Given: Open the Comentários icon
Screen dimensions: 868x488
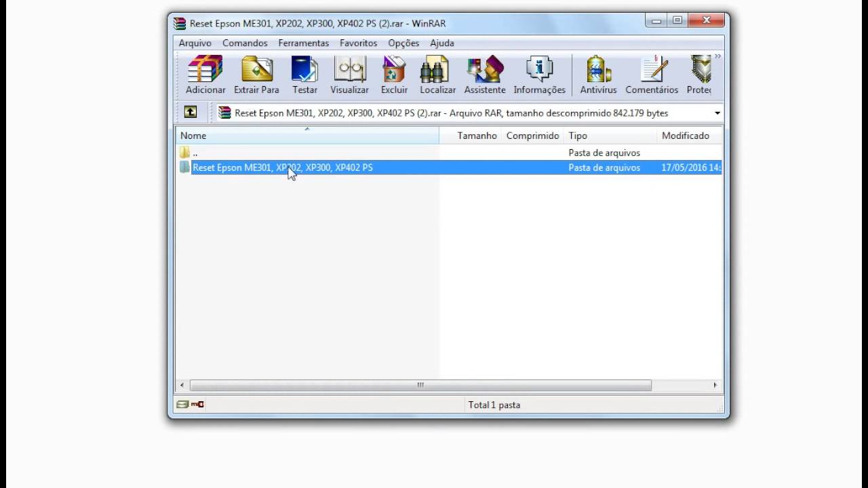Looking at the screenshot, I should click(x=652, y=75).
